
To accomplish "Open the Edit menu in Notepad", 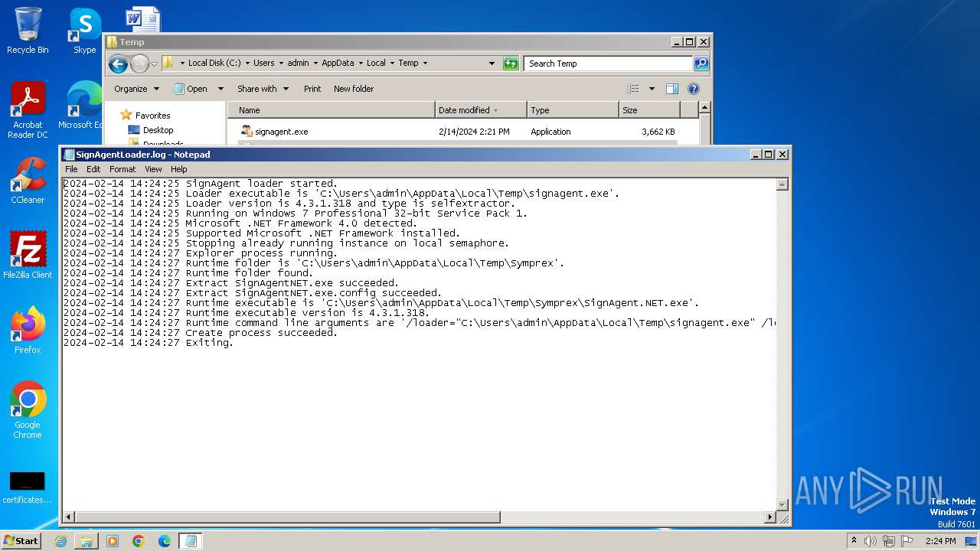I will coord(93,169).
